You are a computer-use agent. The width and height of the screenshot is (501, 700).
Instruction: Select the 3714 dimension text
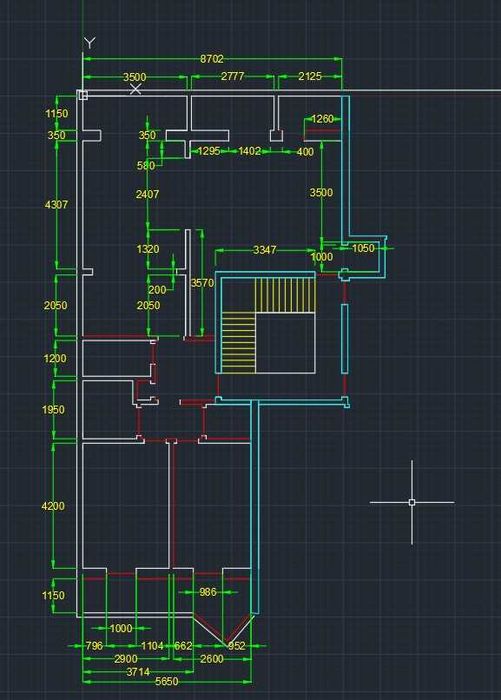[138, 671]
